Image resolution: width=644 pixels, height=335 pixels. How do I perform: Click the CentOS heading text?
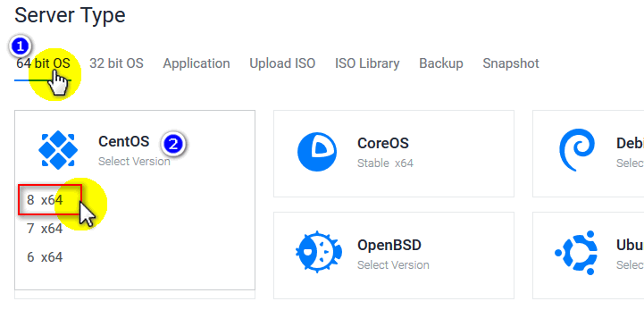click(x=123, y=142)
